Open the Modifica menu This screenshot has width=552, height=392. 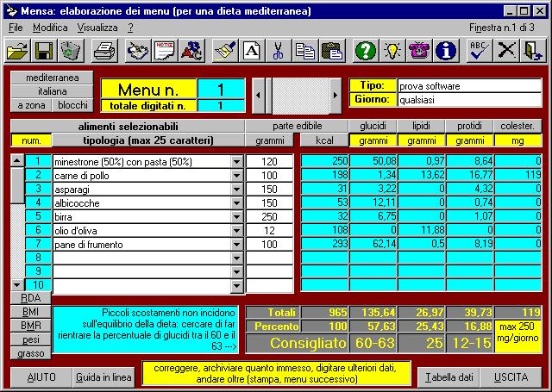click(x=49, y=28)
